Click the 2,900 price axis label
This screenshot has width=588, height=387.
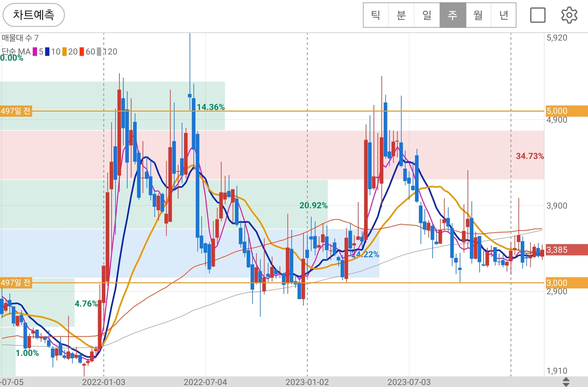coord(557,291)
